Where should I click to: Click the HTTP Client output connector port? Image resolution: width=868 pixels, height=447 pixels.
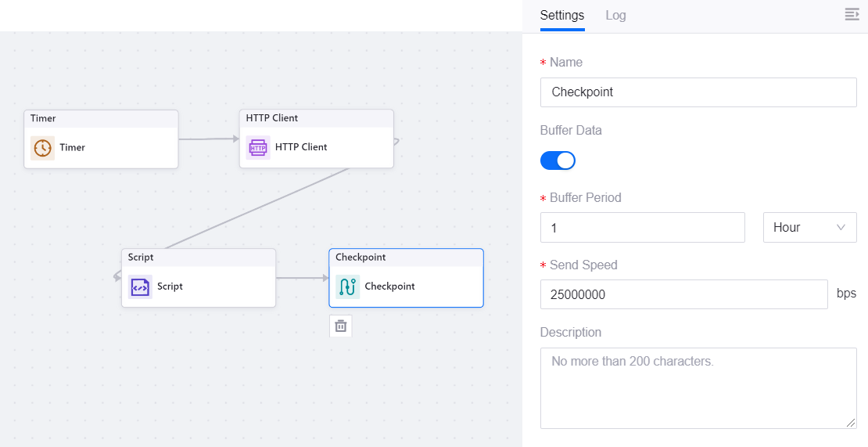[x=396, y=142]
